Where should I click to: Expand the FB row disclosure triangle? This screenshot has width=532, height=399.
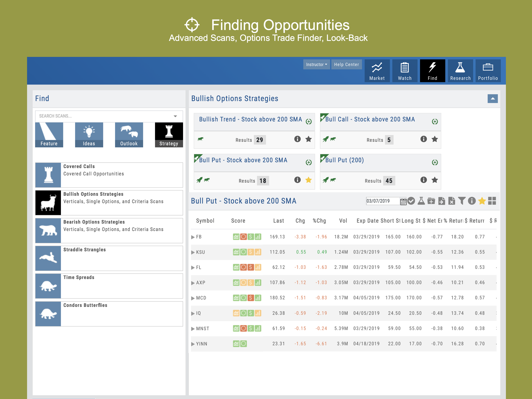[193, 237]
